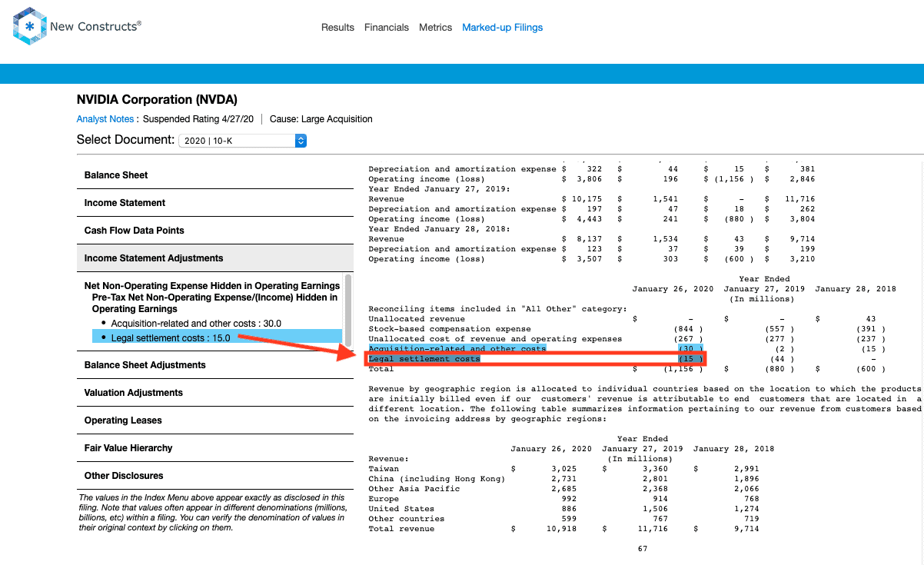The height and width of the screenshot is (565, 924).
Task: Expand the Valuation Adjustments section
Action: point(215,393)
